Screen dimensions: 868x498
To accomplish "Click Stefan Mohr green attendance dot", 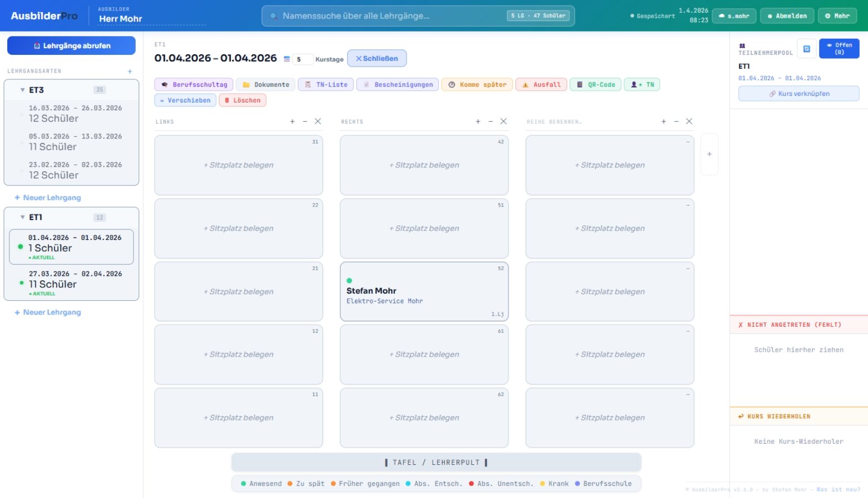I will coord(350,281).
